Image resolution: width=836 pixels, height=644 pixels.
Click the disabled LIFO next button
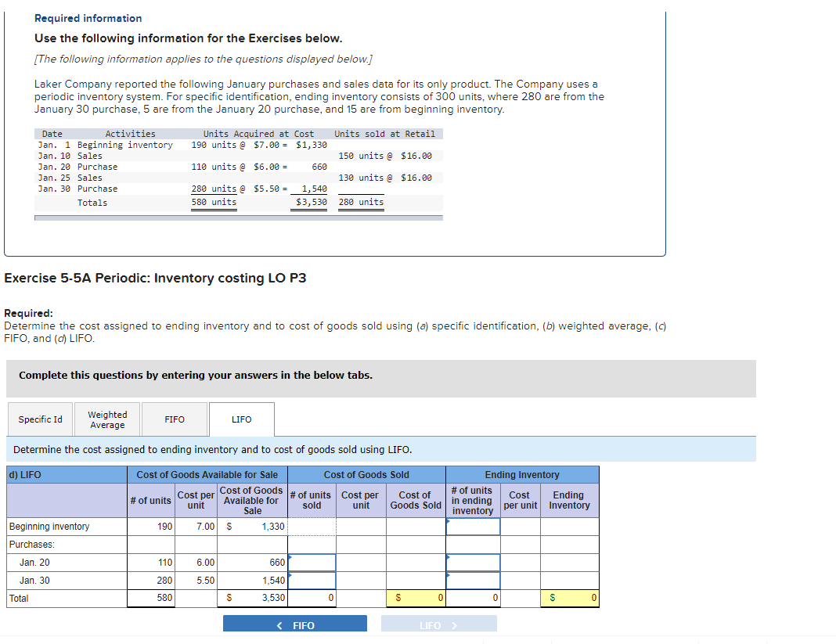coord(439,624)
